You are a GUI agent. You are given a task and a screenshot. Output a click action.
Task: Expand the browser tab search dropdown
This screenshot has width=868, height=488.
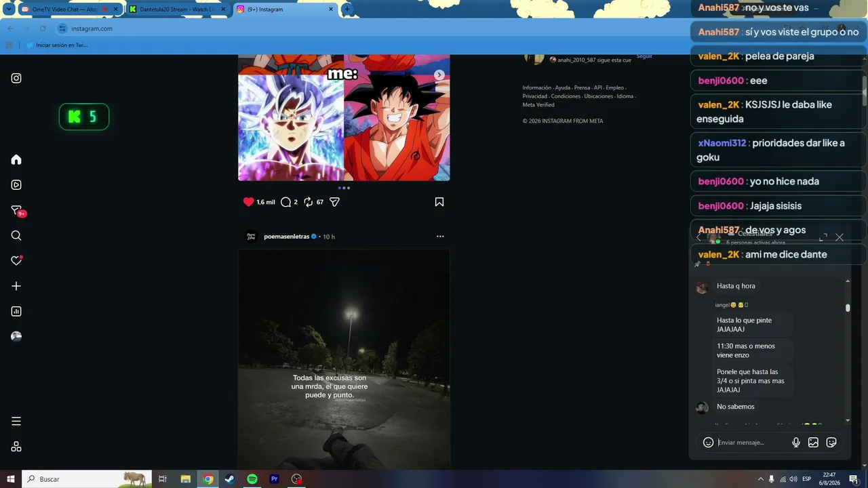click(x=8, y=9)
